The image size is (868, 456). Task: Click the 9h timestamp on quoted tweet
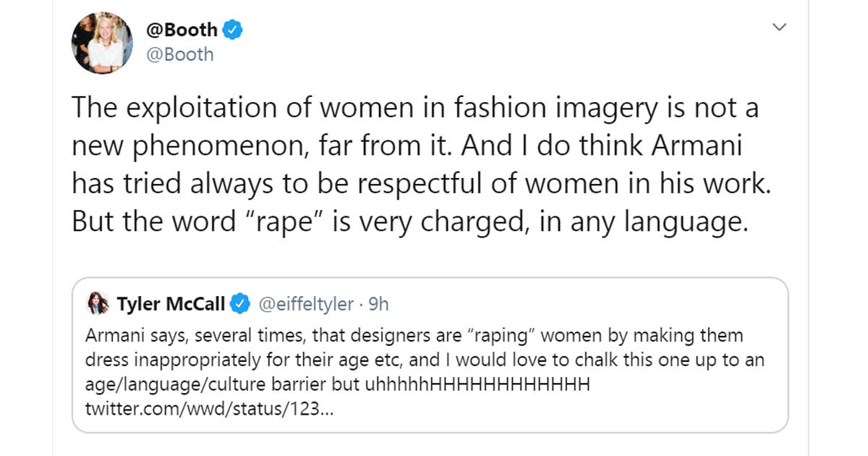(x=378, y=305)
